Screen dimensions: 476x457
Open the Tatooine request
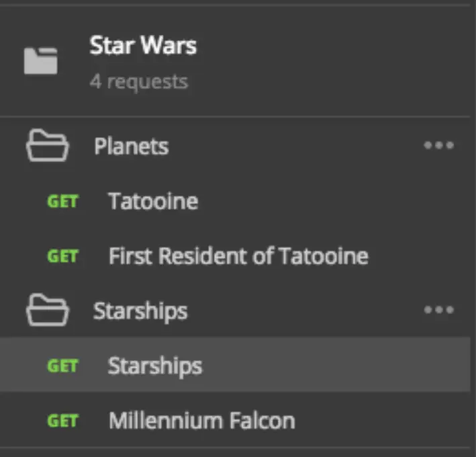tap(153, 201)
